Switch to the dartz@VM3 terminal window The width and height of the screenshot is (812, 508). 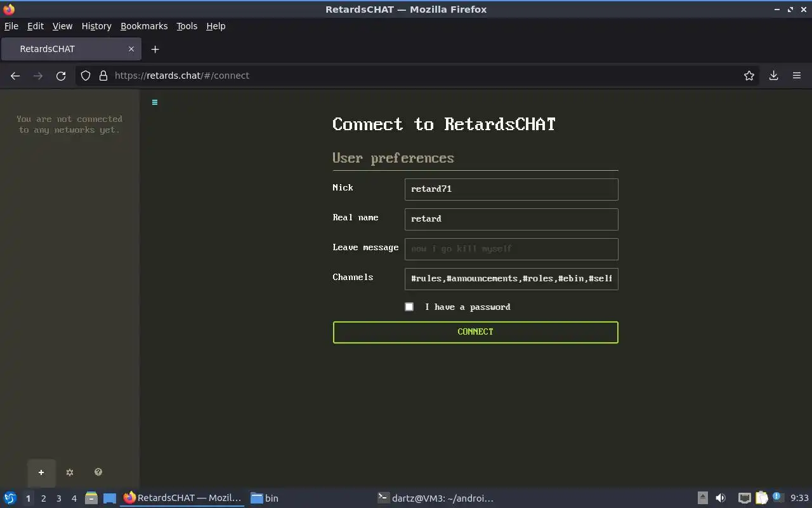(436, 498)
